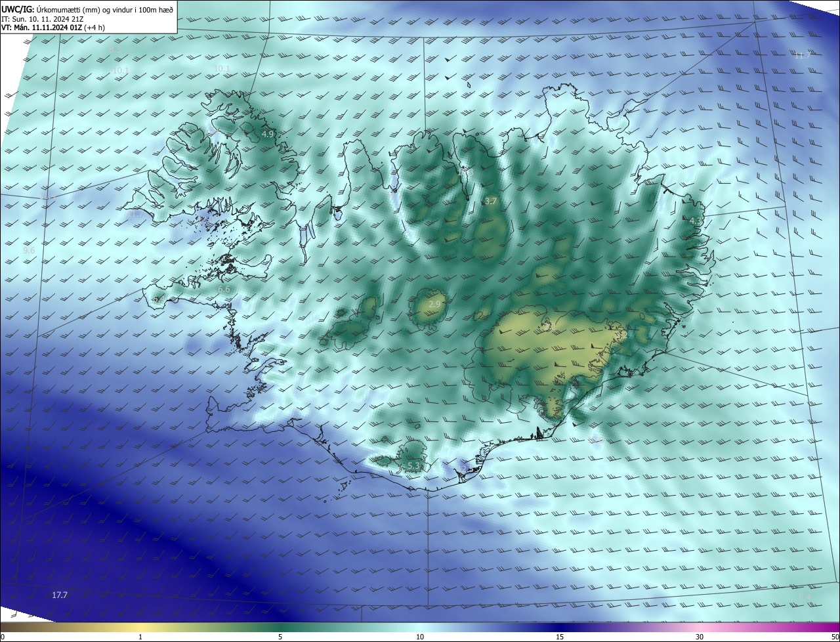Click the 6.6 value label on the map
Image resolution: width=840 pixels, height=642 pixels.
click(224, 289)
